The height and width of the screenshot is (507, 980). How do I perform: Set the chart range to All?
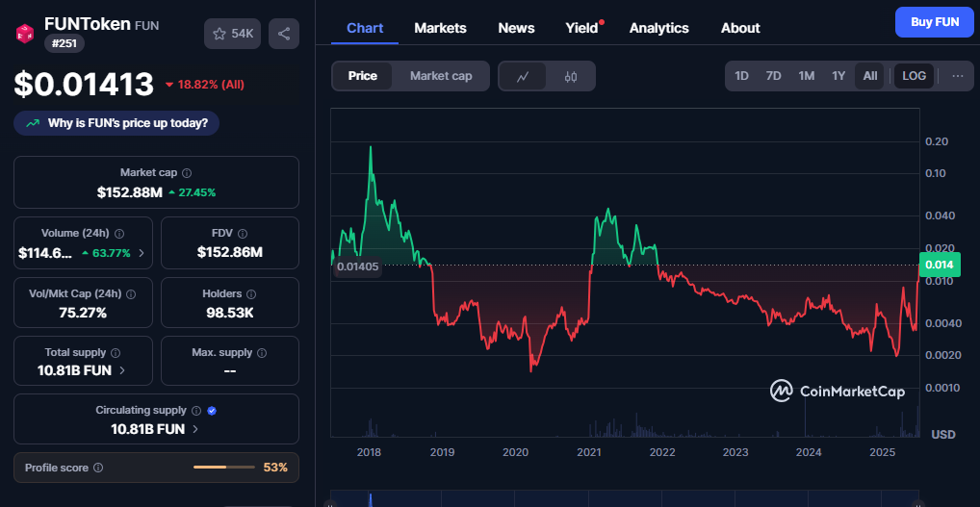pos(870,76)
